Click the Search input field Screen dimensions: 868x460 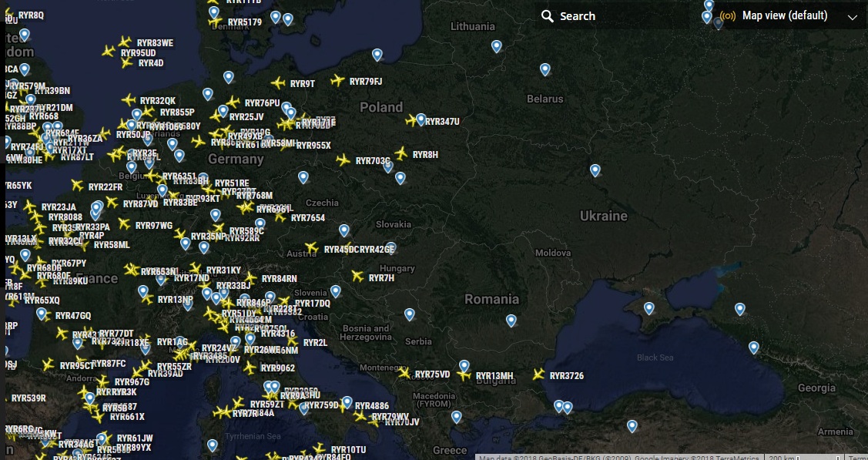[616, 16]
